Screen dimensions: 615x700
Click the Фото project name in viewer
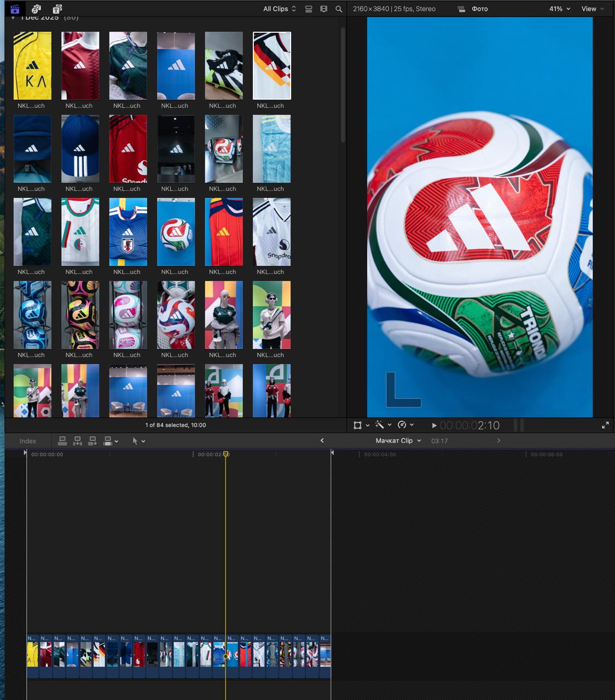click(479, 9)
